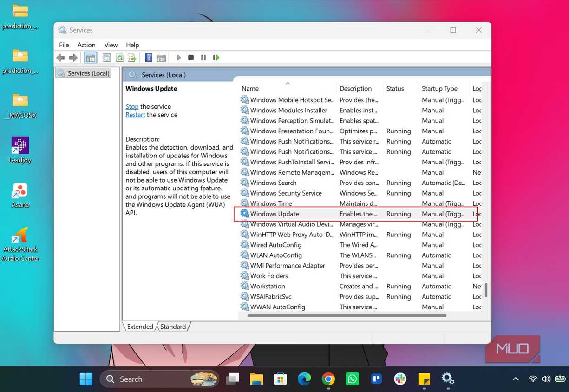Pause the service with the pause icon

(x=203, y=58)
